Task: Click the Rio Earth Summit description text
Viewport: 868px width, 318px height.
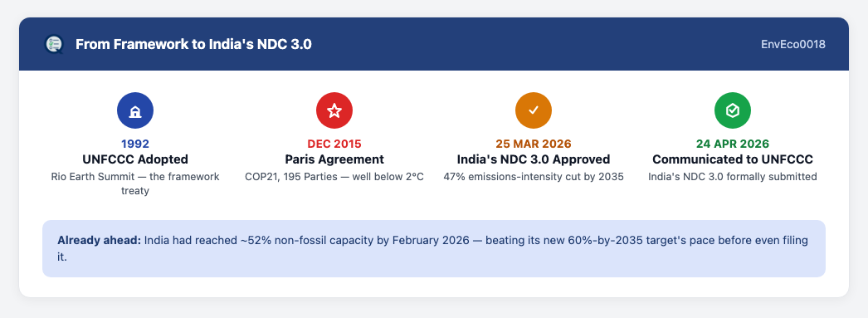Action: [x=135, y=183]
